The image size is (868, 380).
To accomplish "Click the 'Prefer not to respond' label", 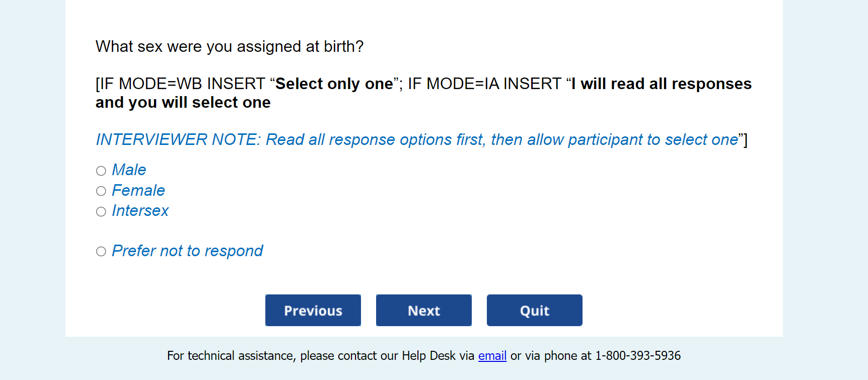I will pos(187,251).
